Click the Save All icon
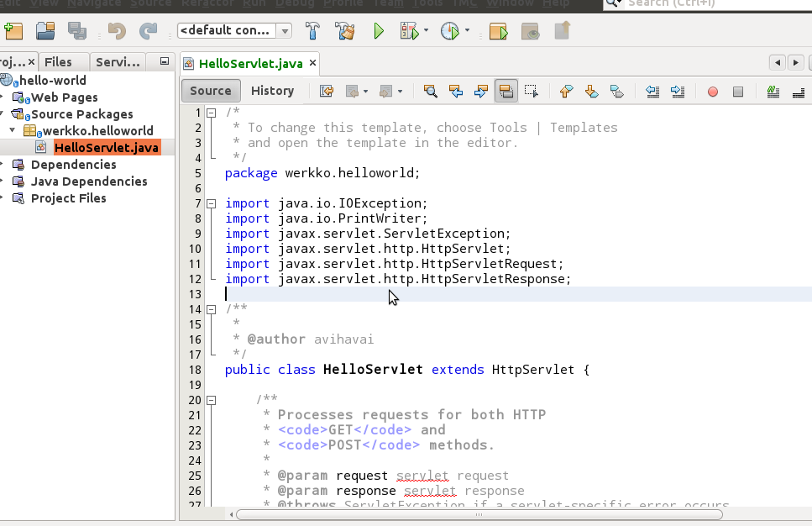This screenshot has width=812, height=526. (x=77, y=31)
